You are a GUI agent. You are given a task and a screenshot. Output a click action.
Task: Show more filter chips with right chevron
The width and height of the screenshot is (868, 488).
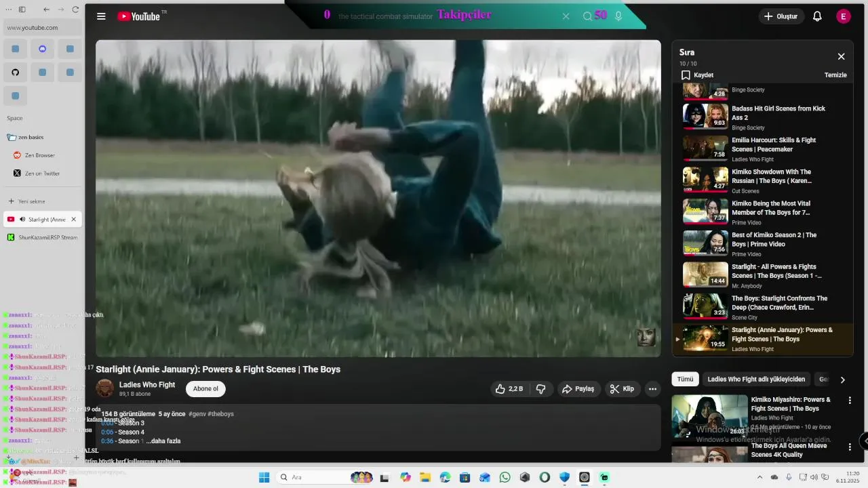click(x=843, y=380)
